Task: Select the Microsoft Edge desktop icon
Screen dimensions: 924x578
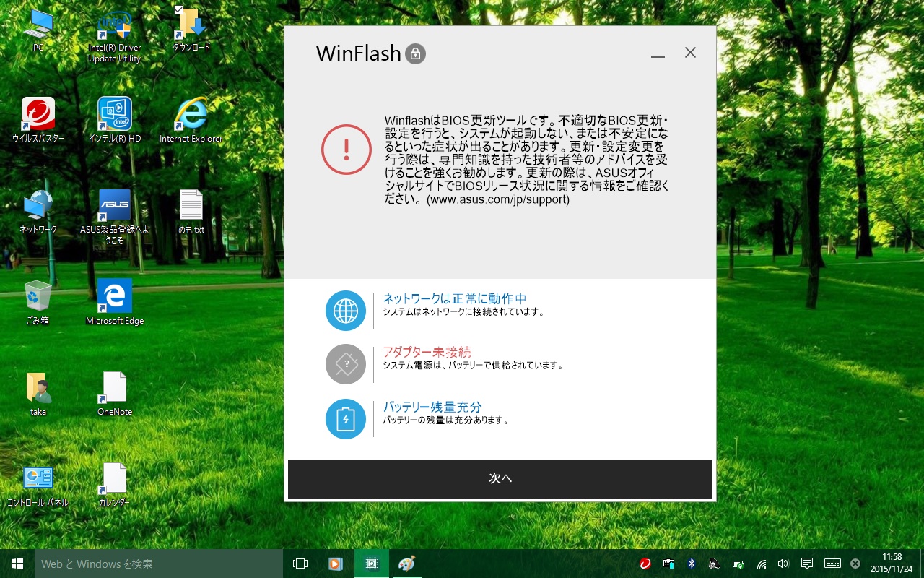Action: click(115, 302)
